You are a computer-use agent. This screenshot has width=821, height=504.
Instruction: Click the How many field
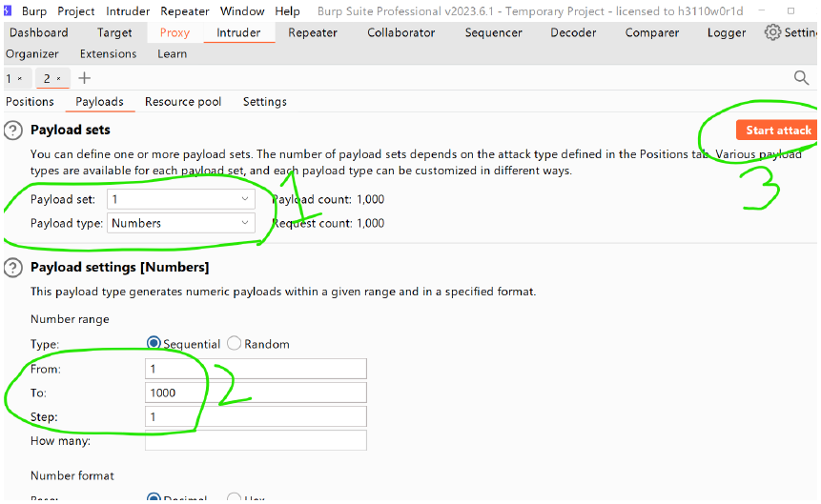click(256, 441)
